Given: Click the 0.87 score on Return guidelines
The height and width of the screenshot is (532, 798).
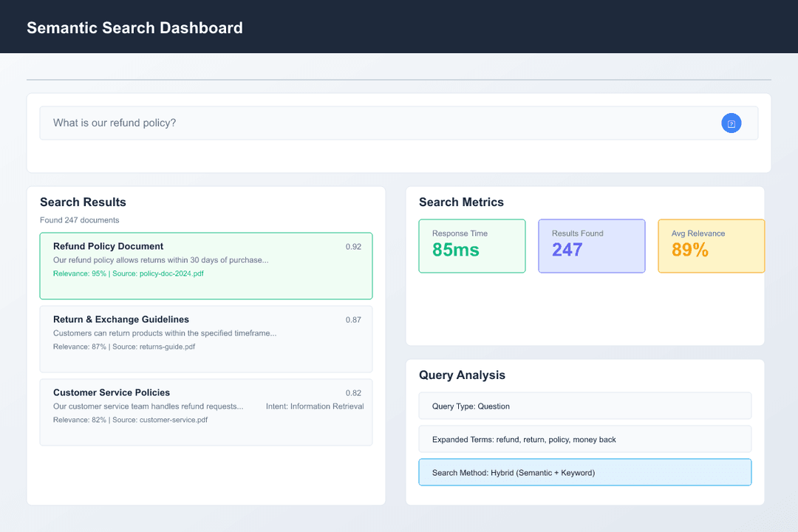Looking at the screenshot, I should [x=353, y=320].
